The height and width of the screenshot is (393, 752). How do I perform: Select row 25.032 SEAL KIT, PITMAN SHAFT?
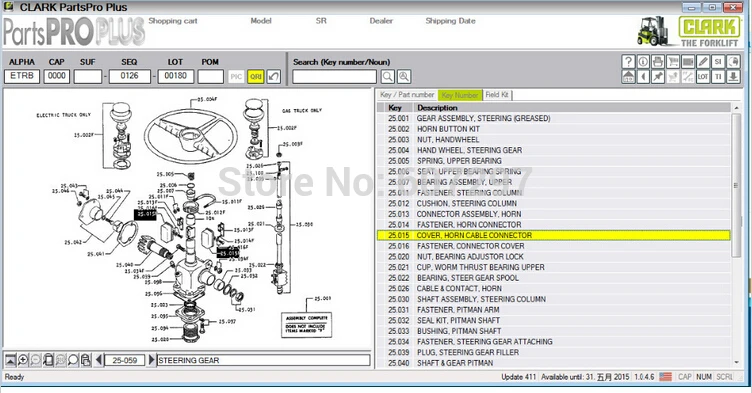coord(553,320)
